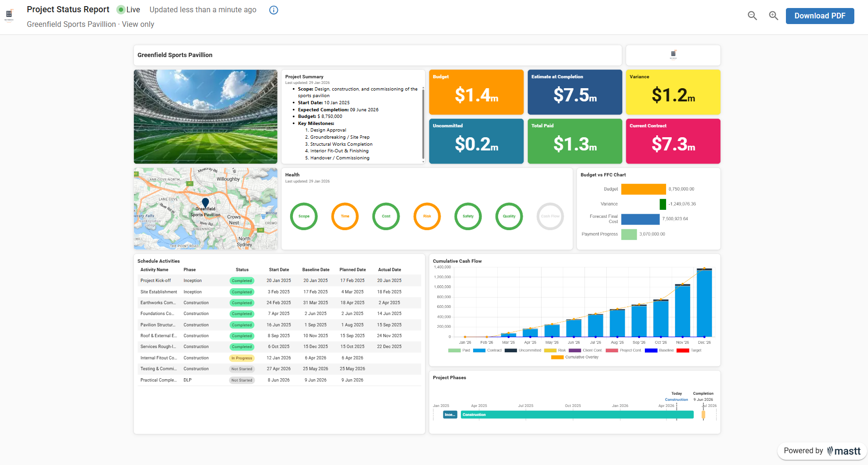Screen dimensions: 868x465
Task: Click the stadium photo thumbnail
Action: point(206,116)
